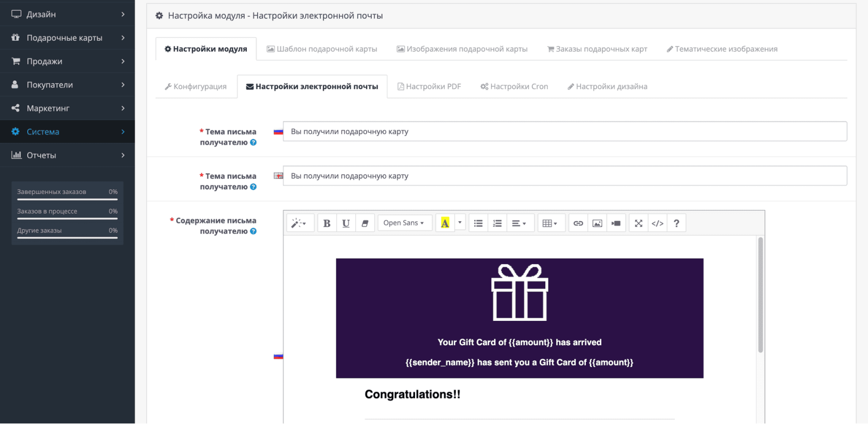Viewport: 868px width, 424px height.
Task: Click the eraser remove-formatting icon
Action: coord(365,223)
